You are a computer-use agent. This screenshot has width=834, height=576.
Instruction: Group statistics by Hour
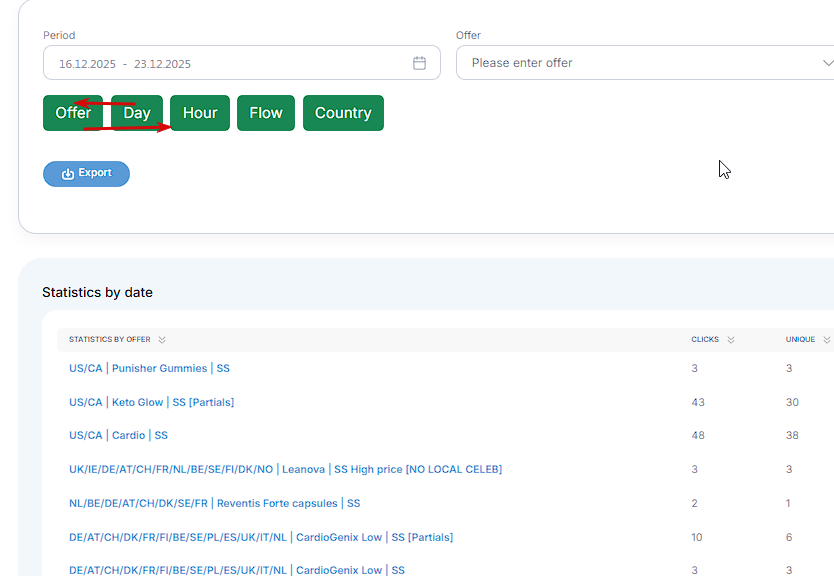[200, 113]
